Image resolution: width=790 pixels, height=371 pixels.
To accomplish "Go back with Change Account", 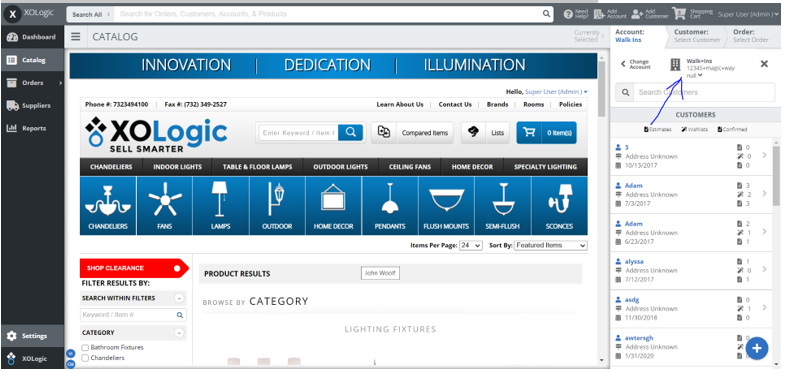I will pos(635,65).
